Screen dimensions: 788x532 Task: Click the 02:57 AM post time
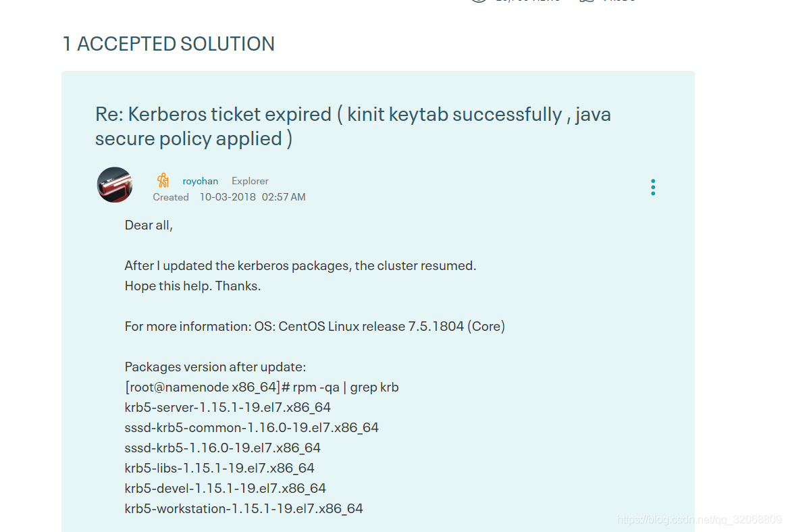(x=284, y=197)
